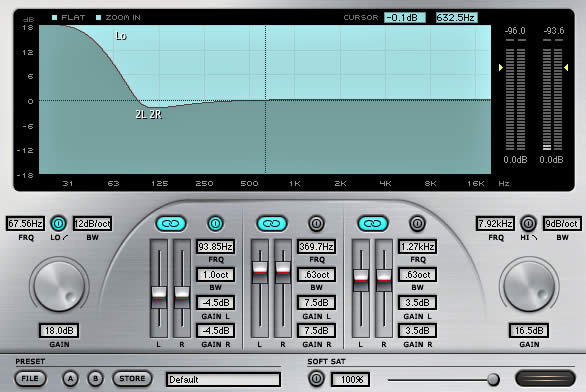Screen dimensions: 586x392
Task: Enable the 369.7Hz band power button
Action: pyautogui.click(x=316, y=223)
